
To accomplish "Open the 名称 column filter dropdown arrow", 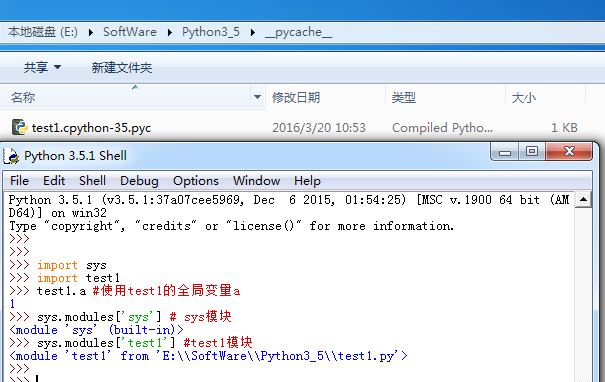I will [257, 97].
